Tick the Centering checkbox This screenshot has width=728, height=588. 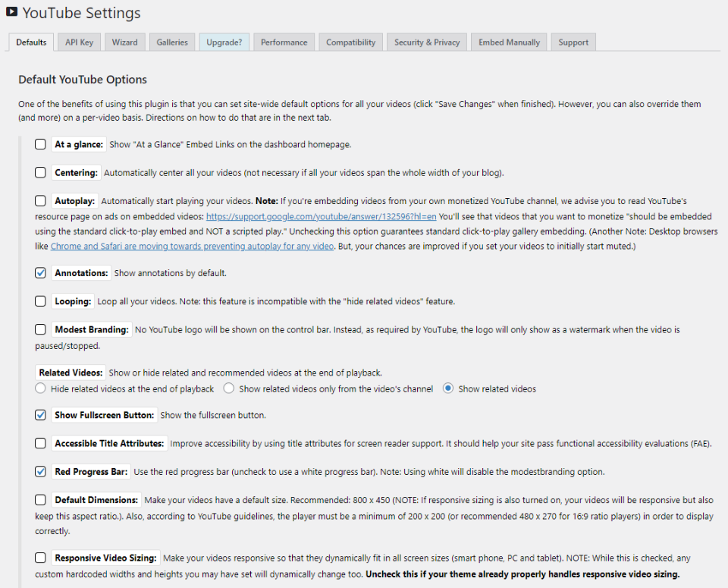[x=40, y=173]
